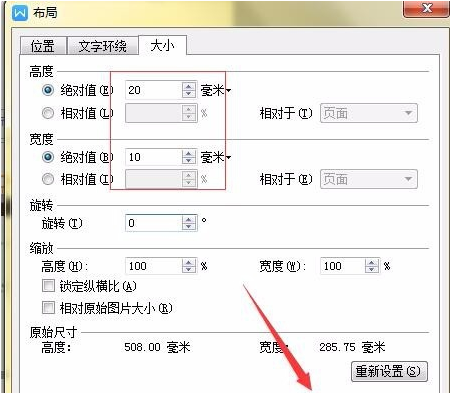The image size is (451, 393).
Task: Click the 重新设置 button
Action: [389, 371]
